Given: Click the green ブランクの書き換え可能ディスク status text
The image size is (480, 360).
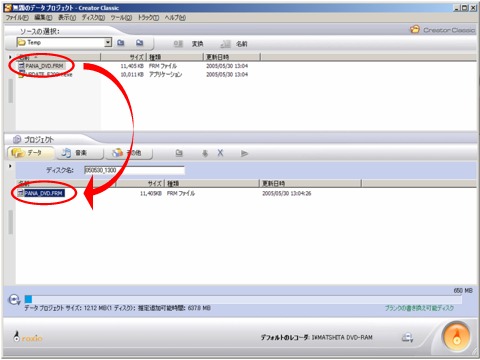Looking at the screenshot, I should pos(419,308).
